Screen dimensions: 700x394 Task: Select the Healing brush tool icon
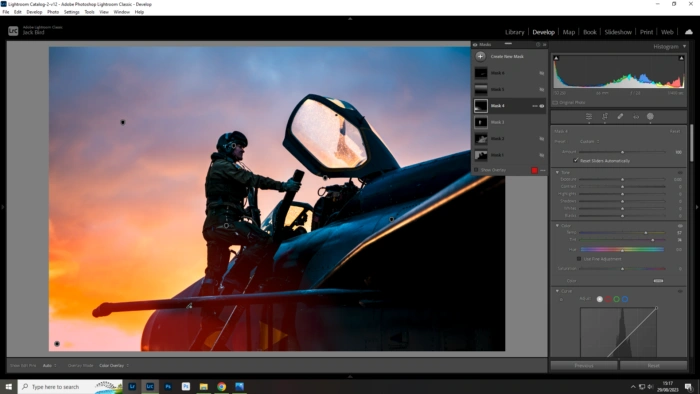click(x=620, y=116)
